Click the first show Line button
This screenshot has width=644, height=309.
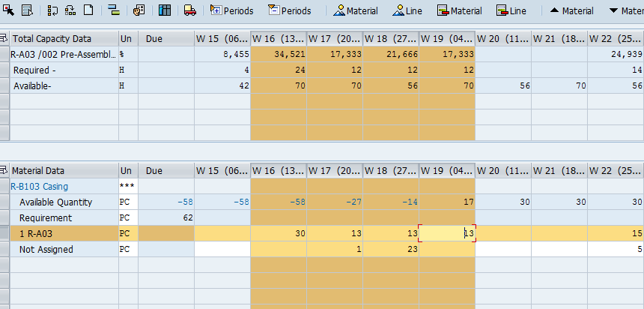click(x=407, y=10)
